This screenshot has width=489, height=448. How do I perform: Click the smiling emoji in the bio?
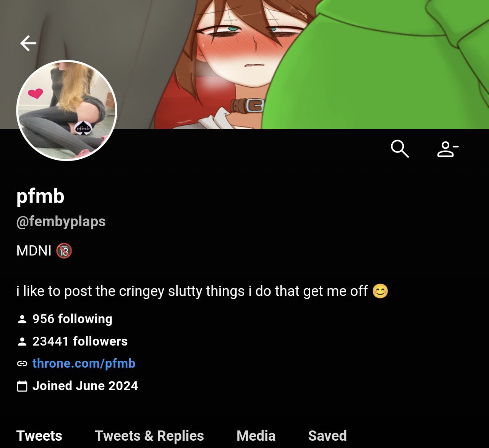pos(380,291)
